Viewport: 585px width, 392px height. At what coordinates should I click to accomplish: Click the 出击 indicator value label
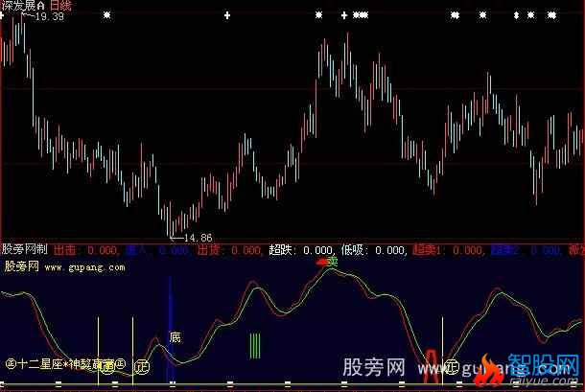(x=93, y=251)
